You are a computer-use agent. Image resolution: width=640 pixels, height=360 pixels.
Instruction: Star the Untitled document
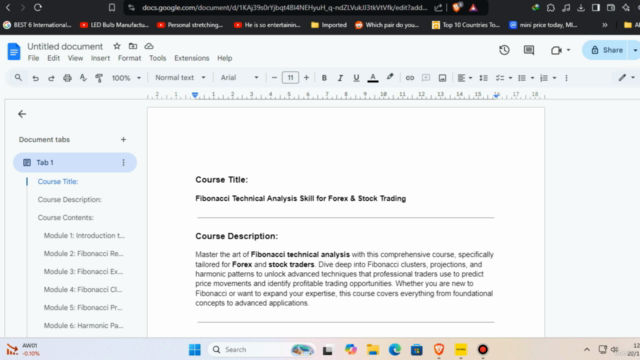[117, 46]
